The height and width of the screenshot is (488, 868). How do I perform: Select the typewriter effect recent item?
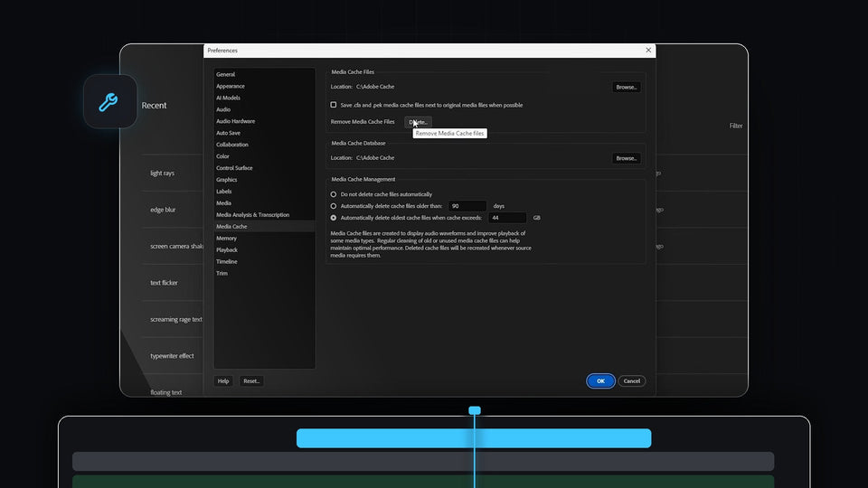pos(172,356)
